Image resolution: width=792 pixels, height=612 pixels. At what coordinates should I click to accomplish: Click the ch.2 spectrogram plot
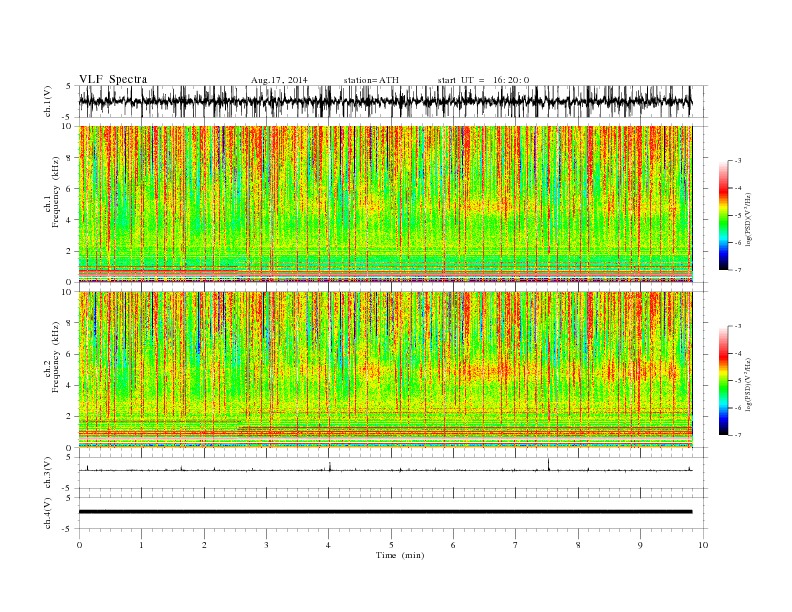click(385, 370)
